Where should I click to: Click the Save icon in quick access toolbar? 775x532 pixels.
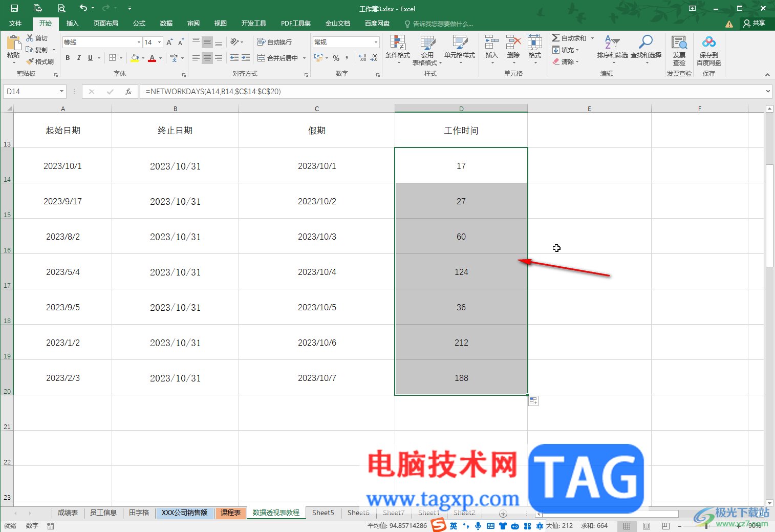14,8
